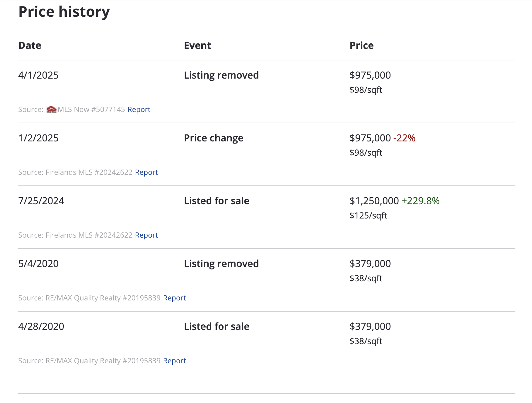The image size is (532, 403).
Task: Select $38/sqft in the 4/28/2020 row
Action: point(366,341)
